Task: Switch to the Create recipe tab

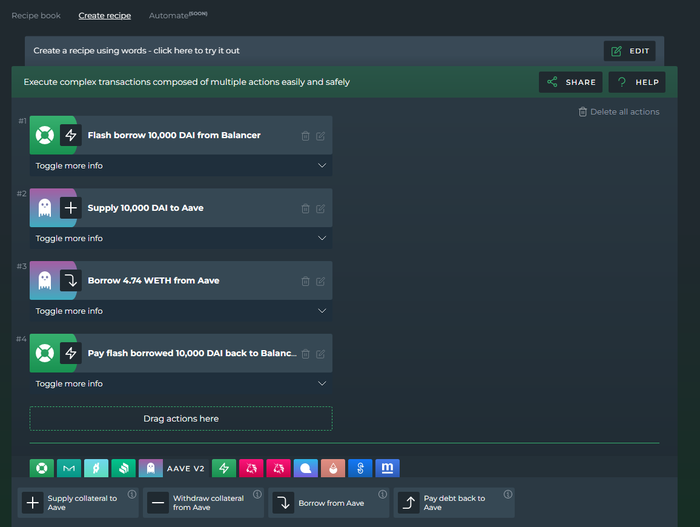Action: (105, 16)
